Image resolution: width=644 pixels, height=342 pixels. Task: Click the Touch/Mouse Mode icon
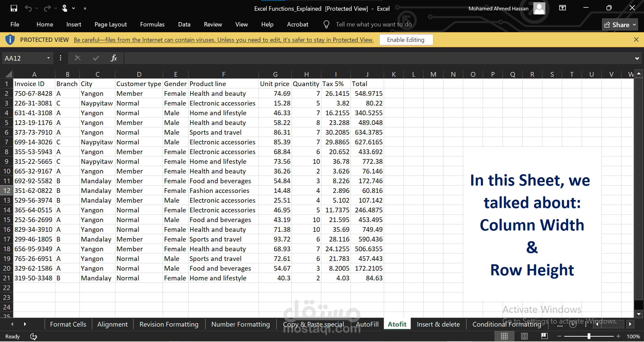65,8
